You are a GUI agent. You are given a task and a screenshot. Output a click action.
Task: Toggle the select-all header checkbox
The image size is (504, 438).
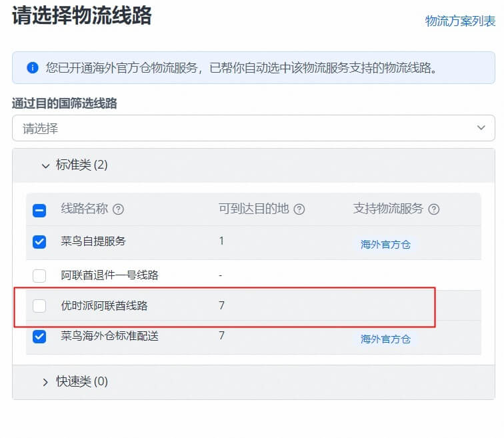point(39,210)
